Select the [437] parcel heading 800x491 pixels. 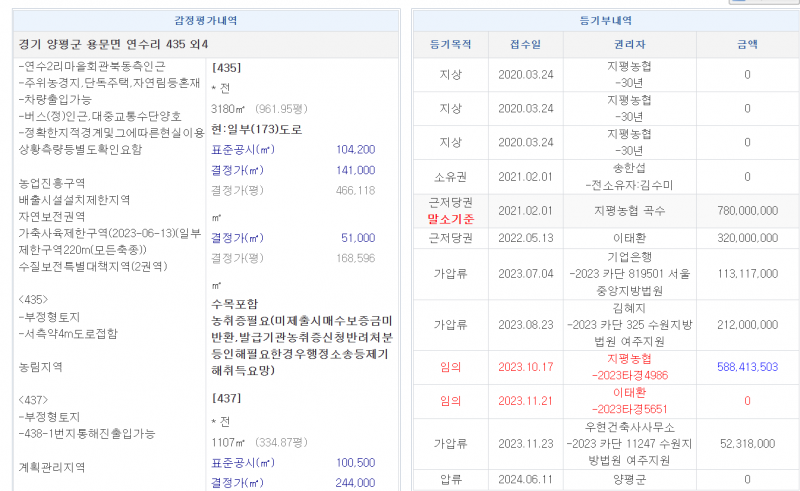tap(228, 399)
